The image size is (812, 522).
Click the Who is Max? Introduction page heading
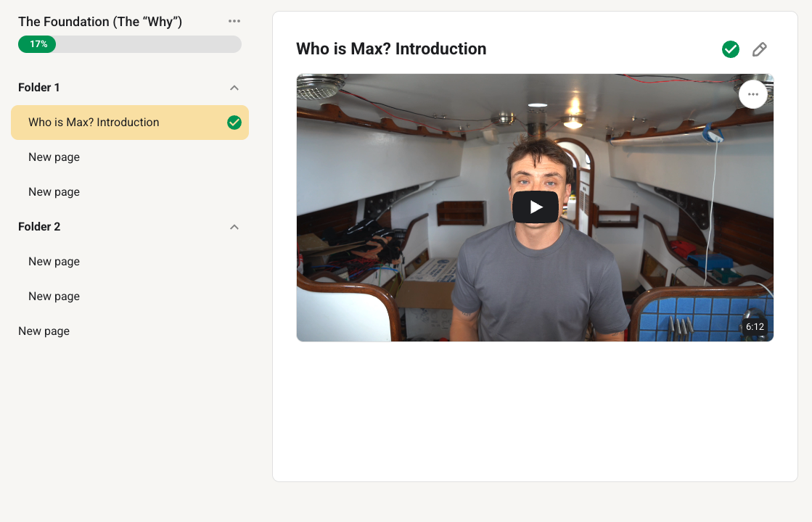click(x=391, y=49)
